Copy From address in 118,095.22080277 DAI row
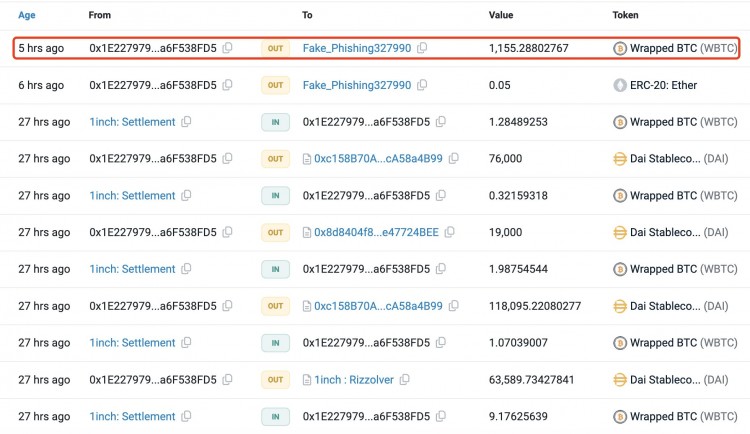This screenshot has height=434, width=750. 228,306
